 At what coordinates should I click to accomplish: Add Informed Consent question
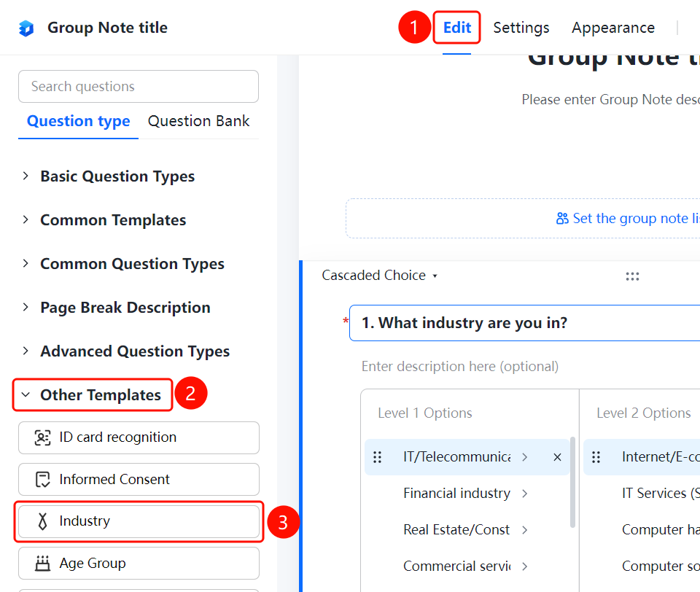139,480
